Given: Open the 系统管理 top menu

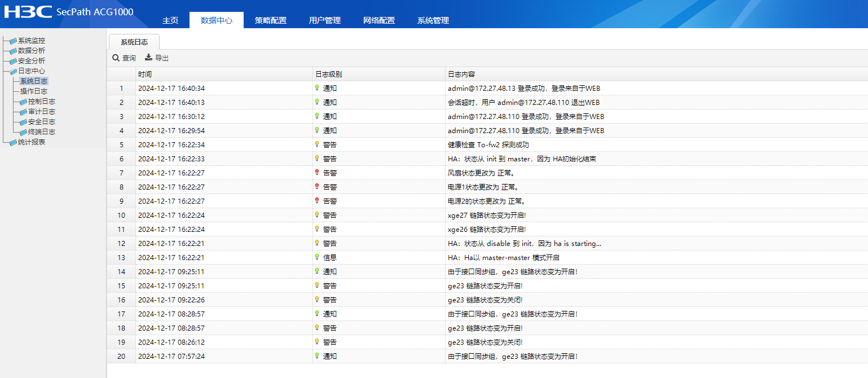Looking at the screenshot, I should coord(433,20).
